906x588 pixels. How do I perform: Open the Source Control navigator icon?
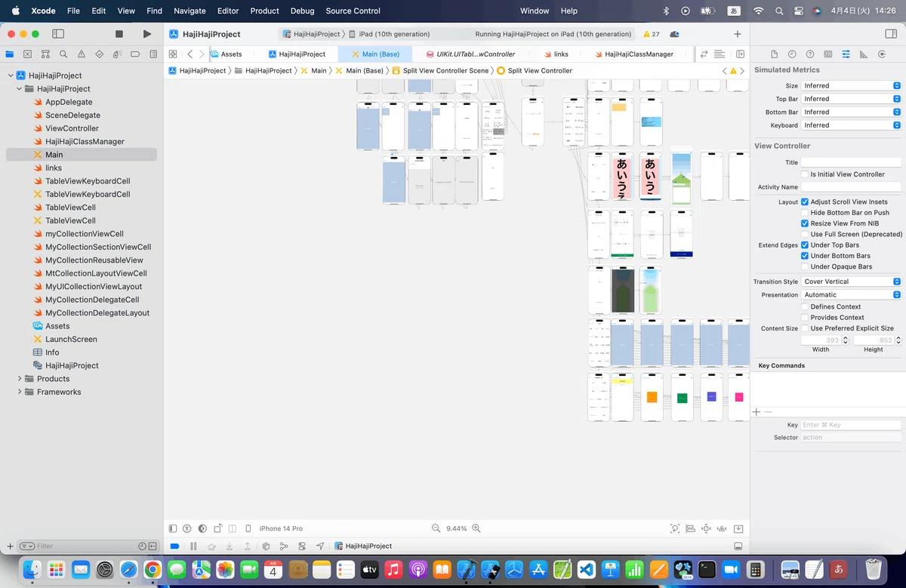pos(27,54)
